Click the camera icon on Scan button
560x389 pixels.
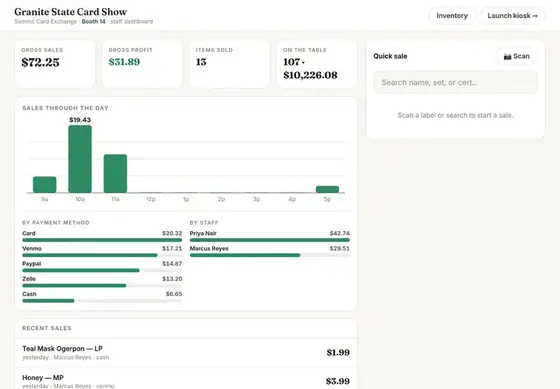coord(507,56)
